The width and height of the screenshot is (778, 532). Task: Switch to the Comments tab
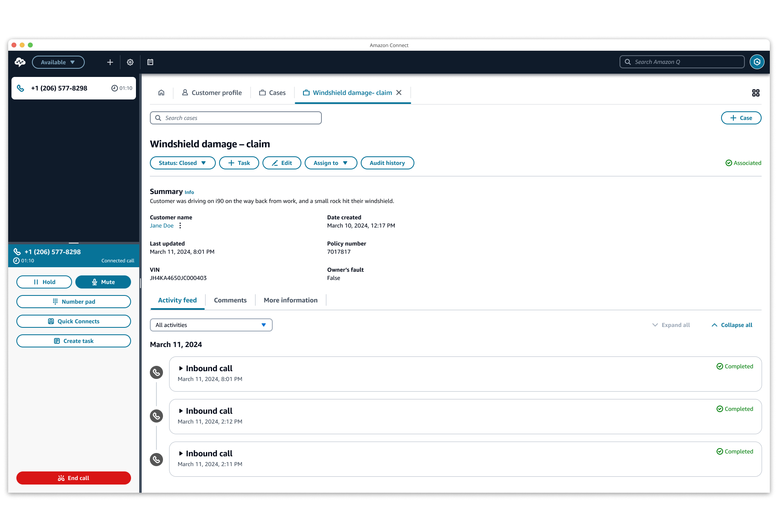[x=230, y=300]
